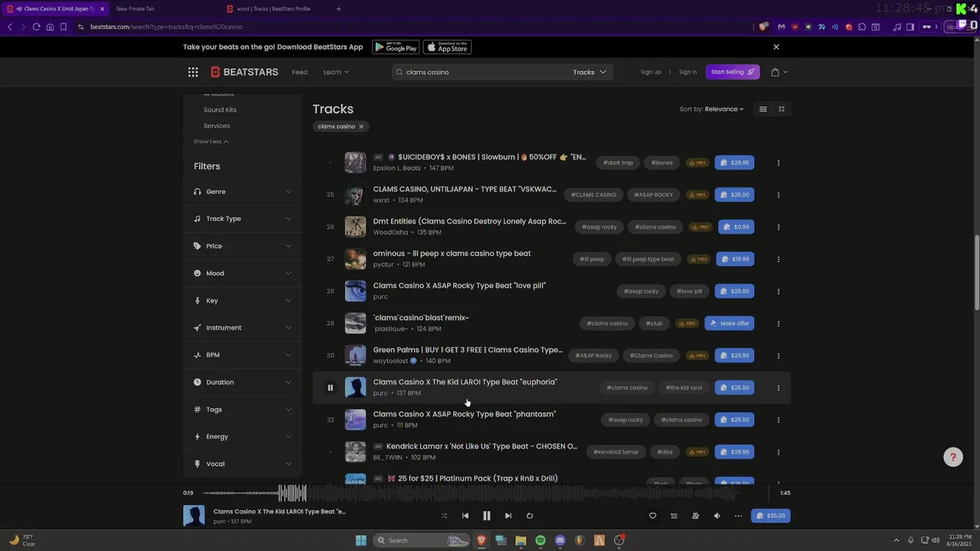The image size is (980, 551).
Task: Open the Windows Start menu
Action: point(361,540)
